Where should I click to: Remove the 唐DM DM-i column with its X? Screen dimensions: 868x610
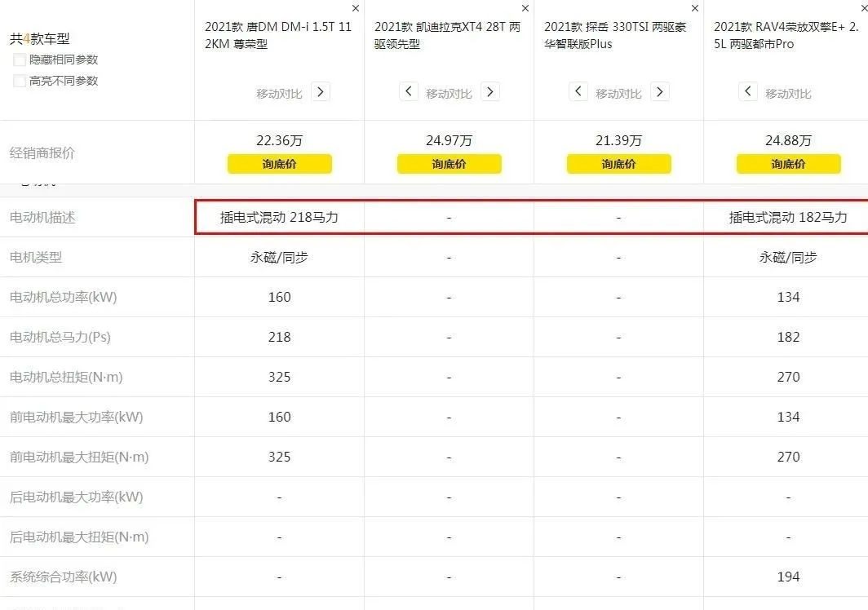356,8
